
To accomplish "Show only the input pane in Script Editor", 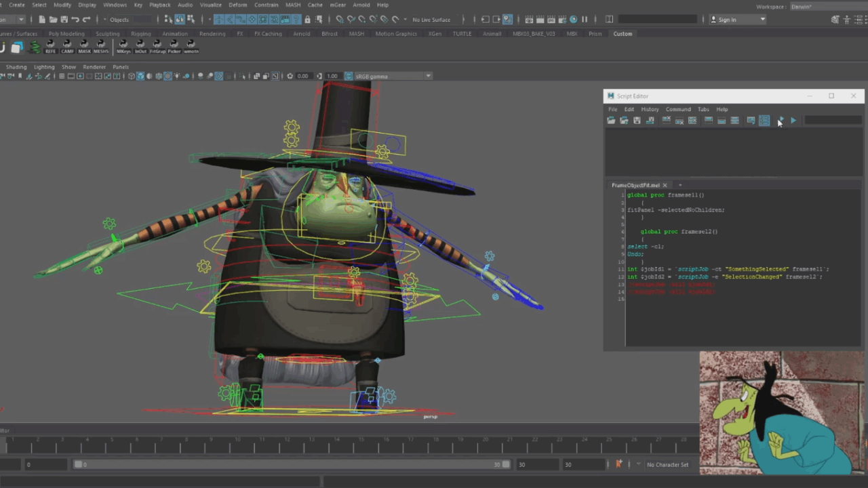I will coord(722,121).
